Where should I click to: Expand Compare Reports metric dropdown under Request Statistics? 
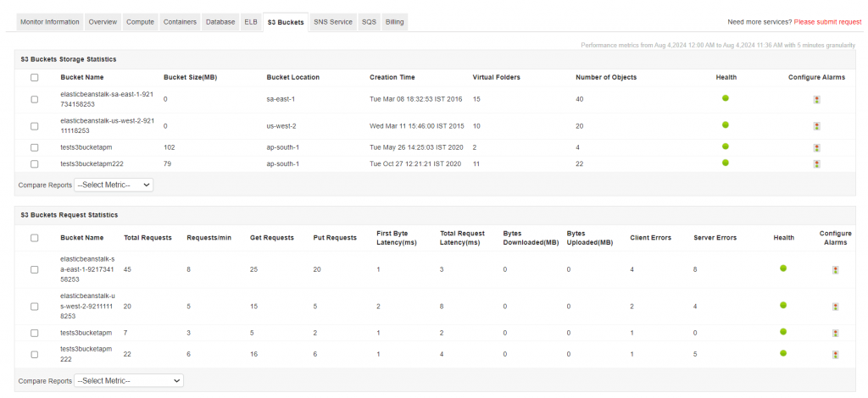128,381
